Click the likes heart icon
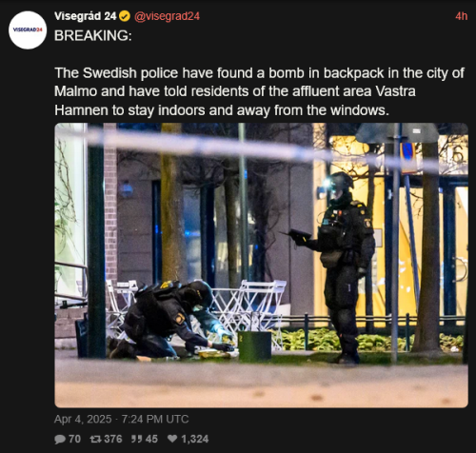 click(x=172, y=439)
